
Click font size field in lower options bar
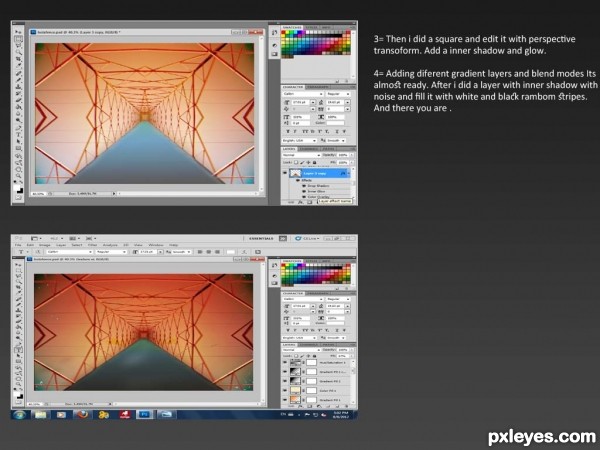pos(148,252)
